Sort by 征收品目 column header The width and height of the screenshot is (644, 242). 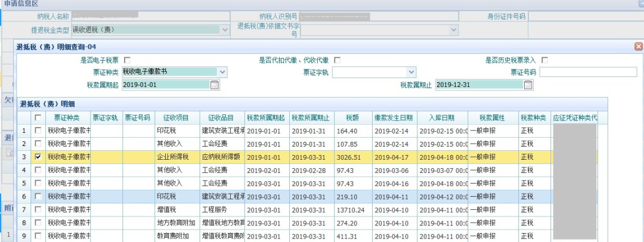click(222, 118)
